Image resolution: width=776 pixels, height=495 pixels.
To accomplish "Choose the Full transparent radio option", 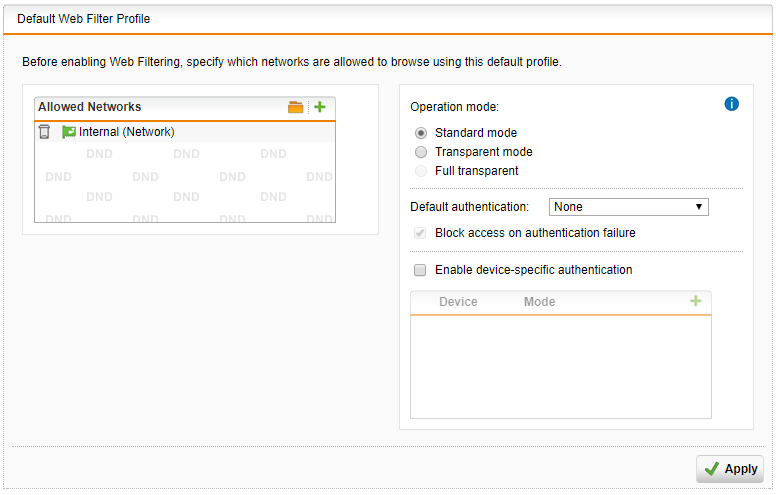I will tap(421, 171).
